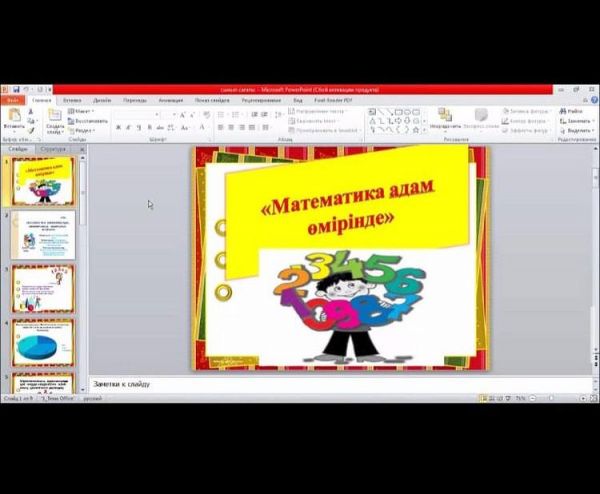
Task: Switch to the Structure (Структура) pane tab
Action: click(x=53, y=149)
